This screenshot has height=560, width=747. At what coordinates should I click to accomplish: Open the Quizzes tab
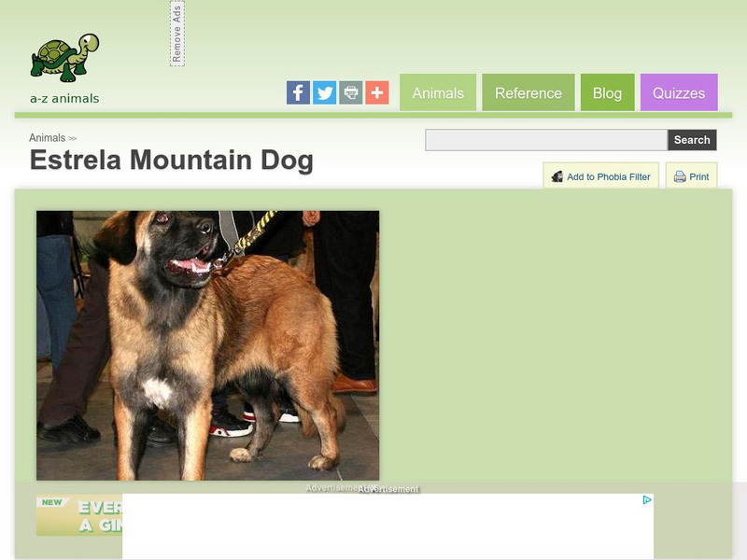coord(679,92)
